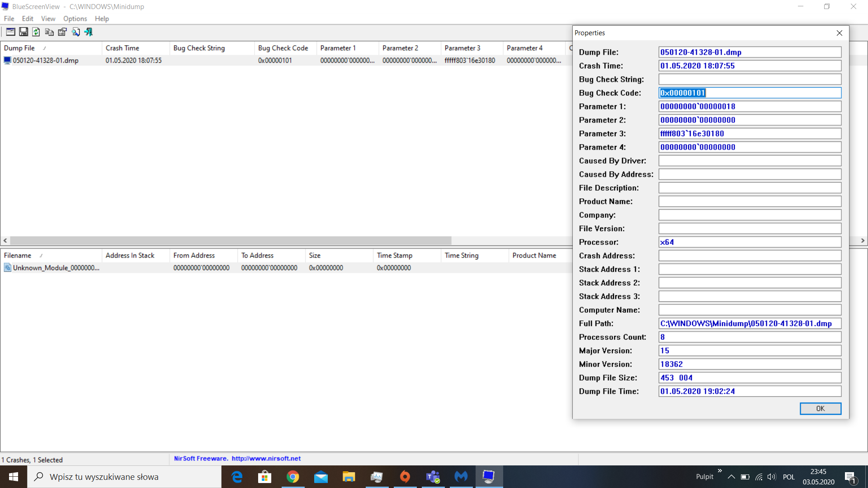This screenshot has width=868, height=488.
Task: Open Microsoft Edge from taskbar
Action: (x=237, y=477)
